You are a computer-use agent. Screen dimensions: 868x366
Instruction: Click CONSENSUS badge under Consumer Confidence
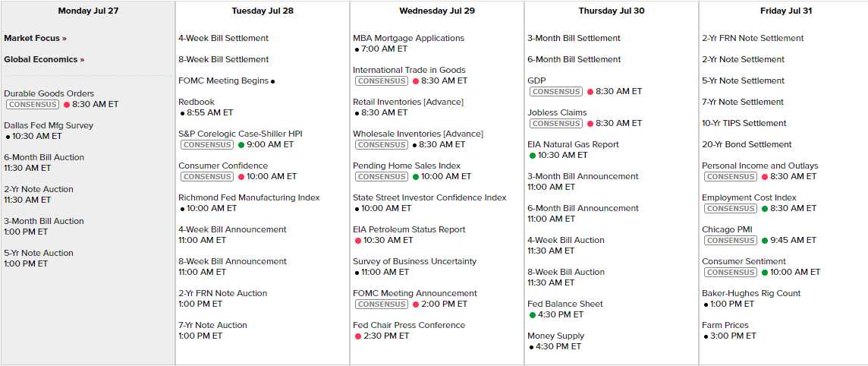pos(207,177)
